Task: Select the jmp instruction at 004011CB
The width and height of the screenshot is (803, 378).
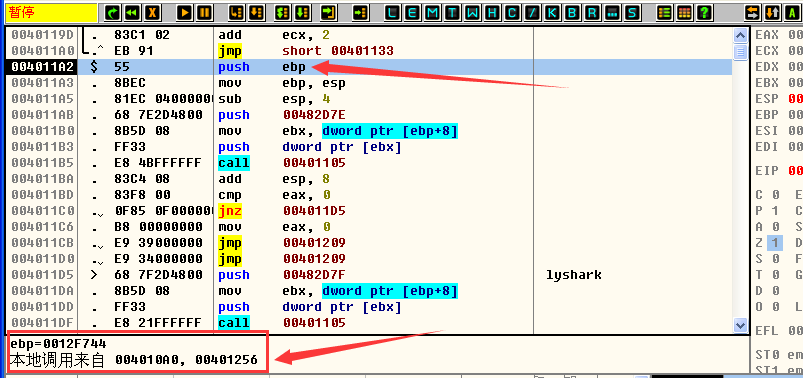Action: click(282, 242)
